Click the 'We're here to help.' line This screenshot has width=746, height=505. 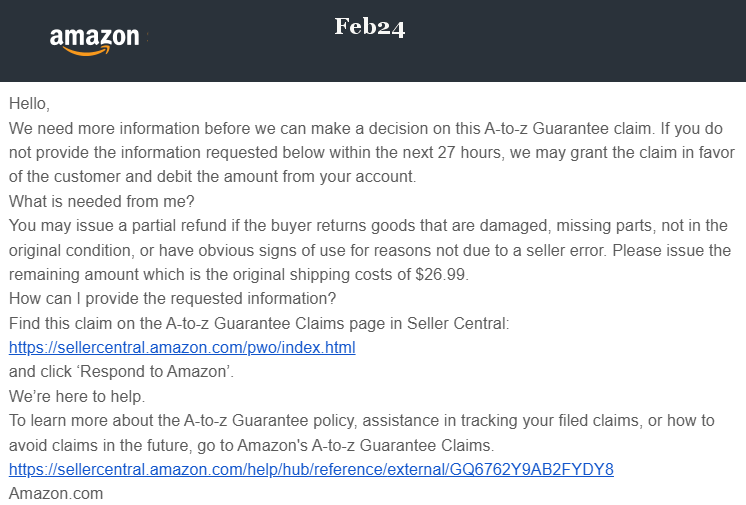[x=77, y=396]
